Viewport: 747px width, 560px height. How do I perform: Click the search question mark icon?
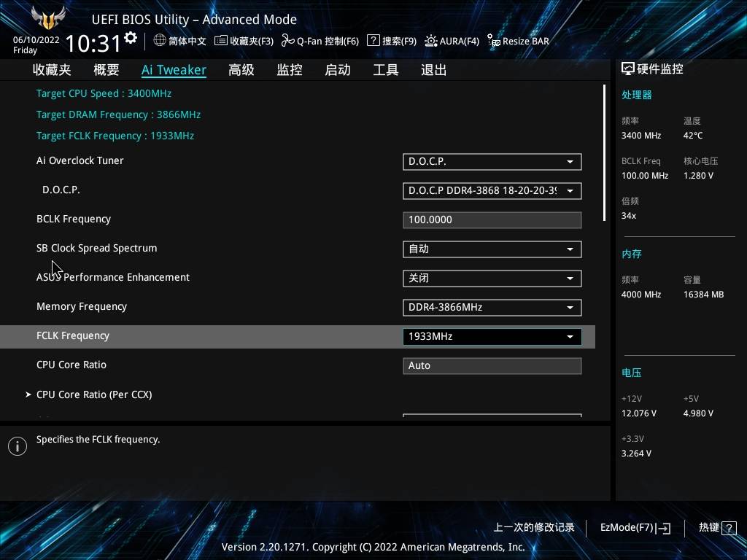(x=373, y=41)
